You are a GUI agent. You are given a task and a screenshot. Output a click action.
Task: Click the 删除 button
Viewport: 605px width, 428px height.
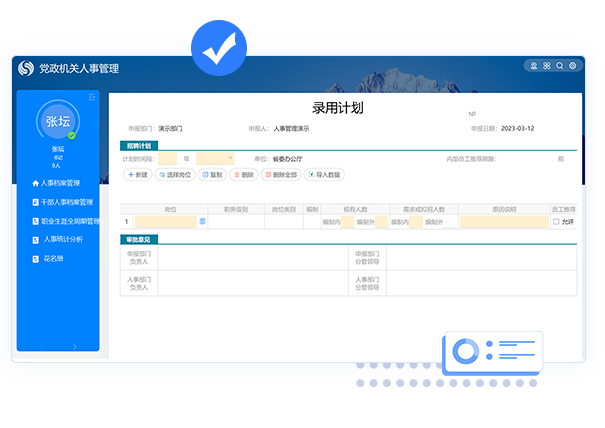pos(244,175)
